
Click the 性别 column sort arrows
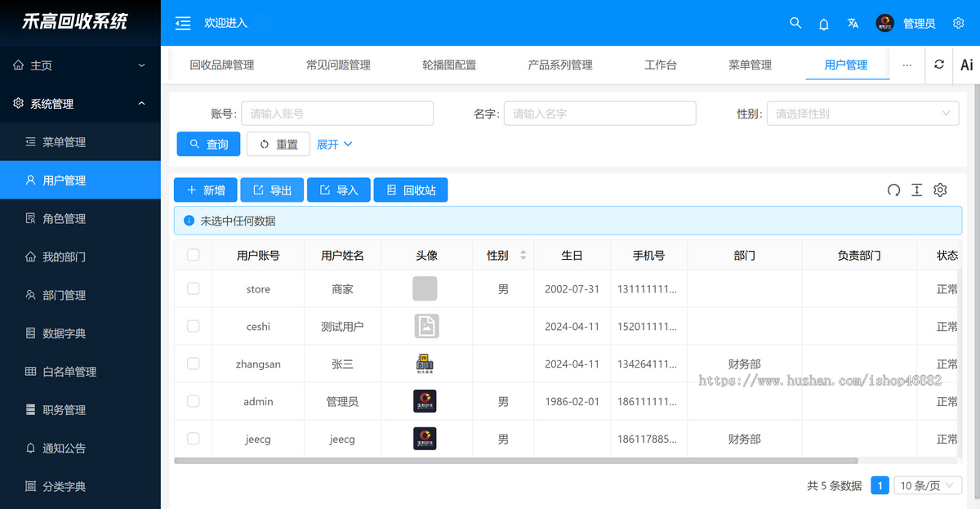(523, 255)
